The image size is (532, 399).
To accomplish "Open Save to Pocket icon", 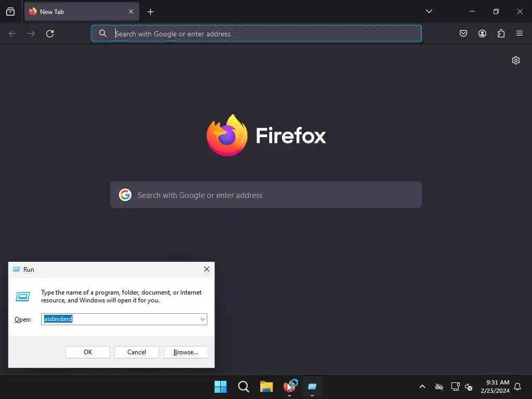I will [x=463, y=33].
